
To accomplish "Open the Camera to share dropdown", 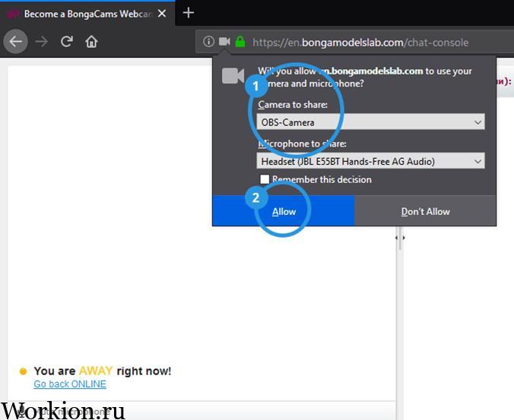I will (x=370, y=122).
